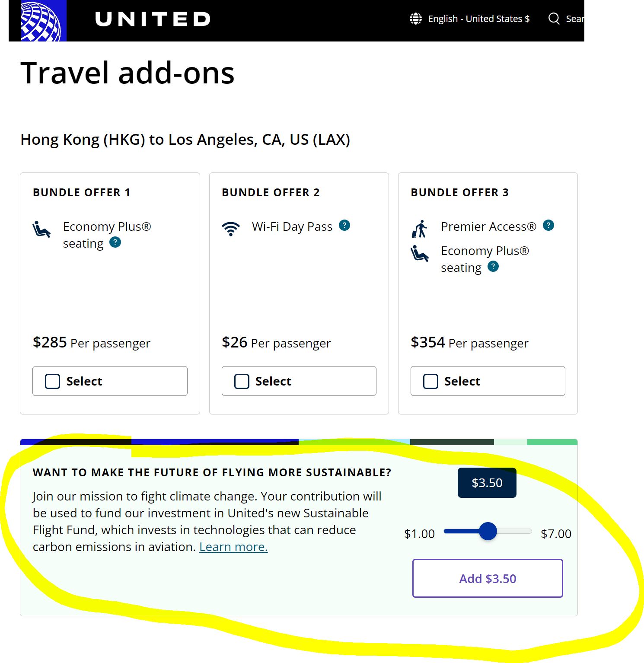This screenshot has width=644, height=663.
Task: Click the sustainability contribution slider handle
Action: pyautogui.click(x=488, y=531)
